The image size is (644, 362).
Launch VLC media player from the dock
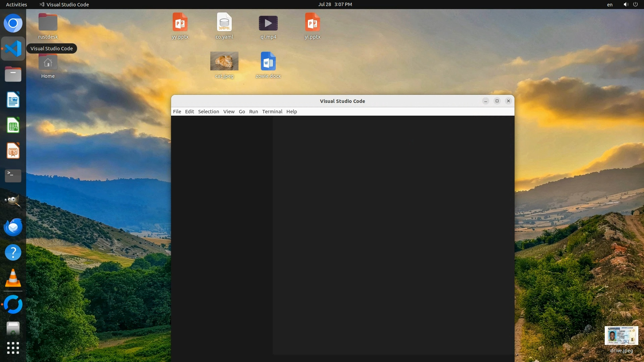(13, 278)
